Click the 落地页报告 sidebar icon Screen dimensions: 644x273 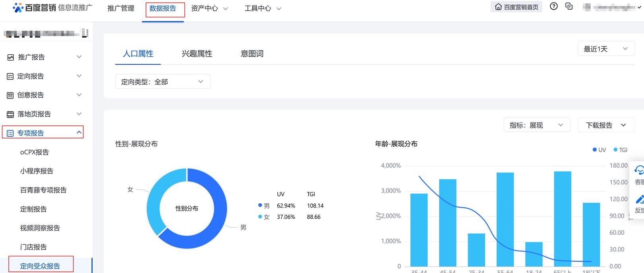coord(10,114)
